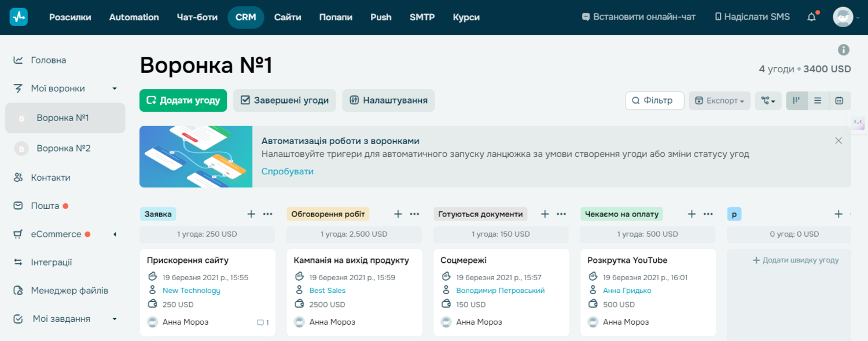Open the notifications bell
This screenshot has width=868, height=341.
(811, 16)
